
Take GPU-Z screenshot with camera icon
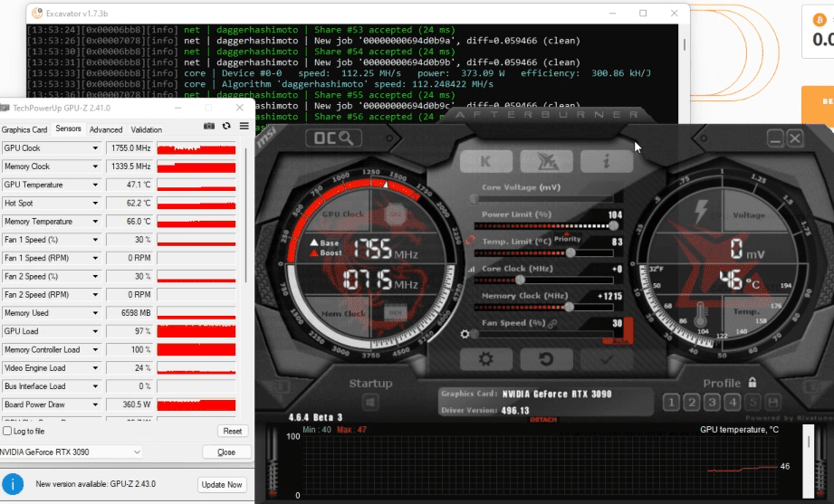(x=209, y=126)
